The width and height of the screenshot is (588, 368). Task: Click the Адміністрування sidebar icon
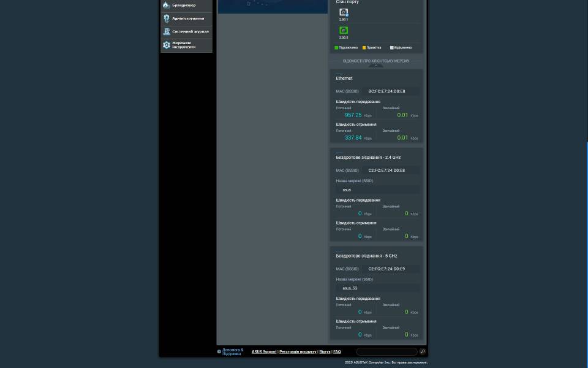click(x=166, y=18)
